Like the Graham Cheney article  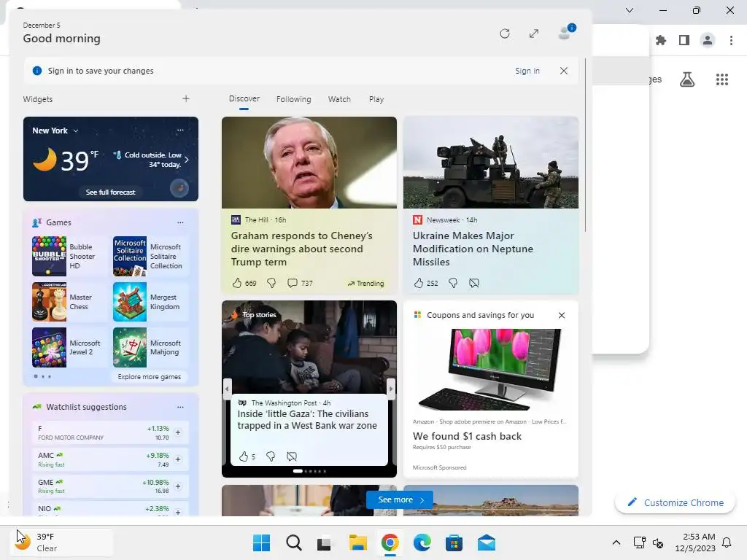click(237, 283)
